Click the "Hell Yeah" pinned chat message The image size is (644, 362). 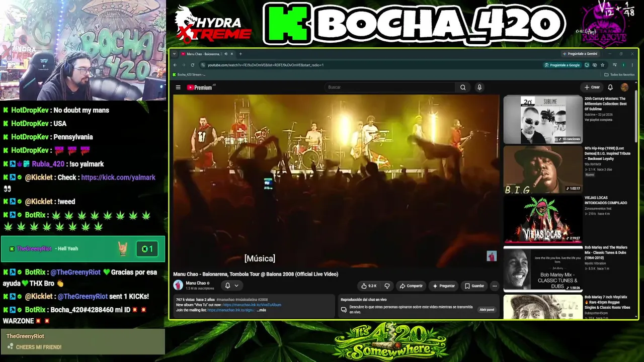point(83,249)
